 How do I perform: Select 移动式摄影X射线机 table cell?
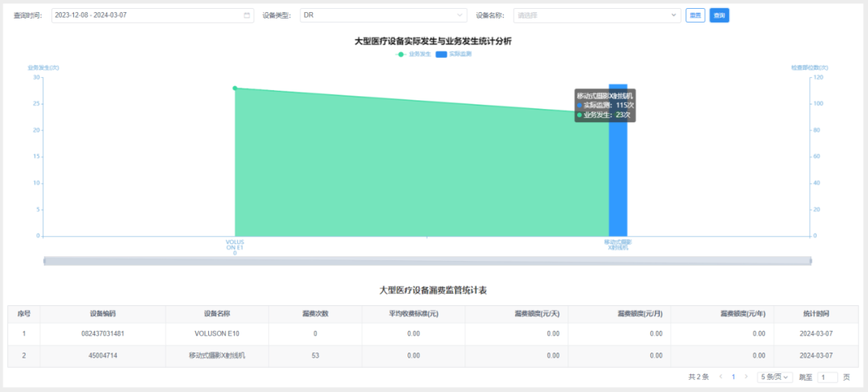(217, 356)
